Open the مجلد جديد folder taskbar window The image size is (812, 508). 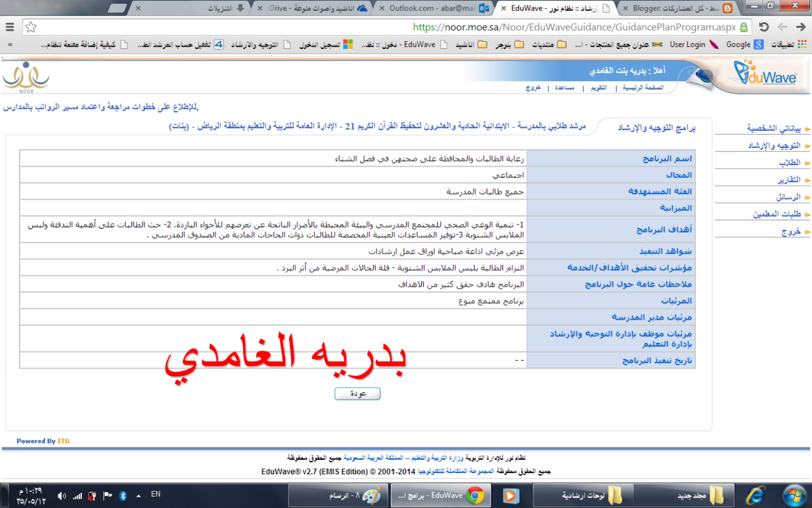pyautogui.click(x=684, y=495)
